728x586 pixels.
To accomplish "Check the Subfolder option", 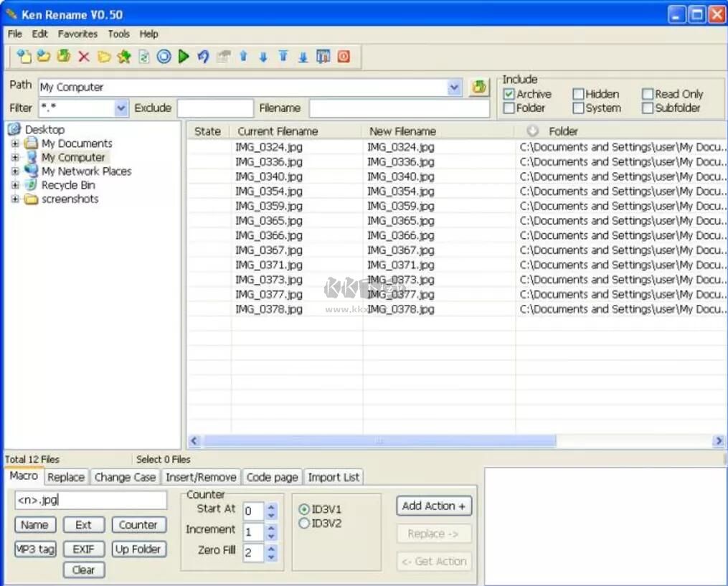I will (649, 108).
